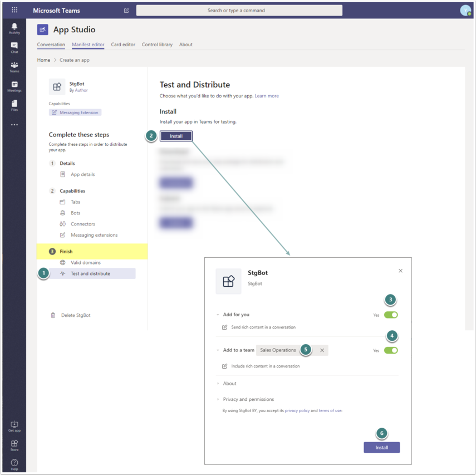This screenshot has height=475, width=476.
Task: Click the pencil icon beside Include rich content
Action: coord(225,366)
